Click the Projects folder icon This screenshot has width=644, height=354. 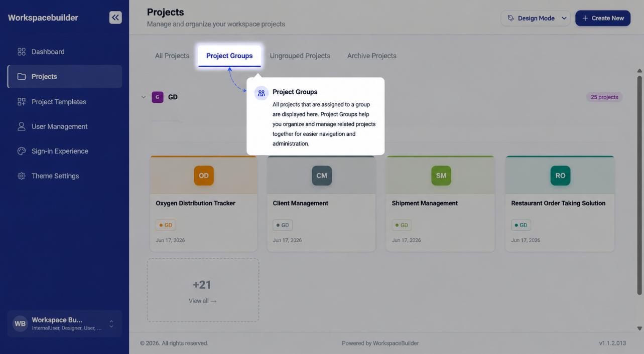point(21,77)
